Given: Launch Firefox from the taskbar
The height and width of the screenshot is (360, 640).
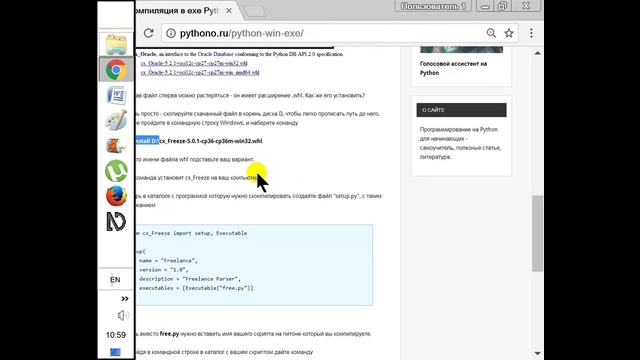Looking at the screenshot, I should (116, 196).
